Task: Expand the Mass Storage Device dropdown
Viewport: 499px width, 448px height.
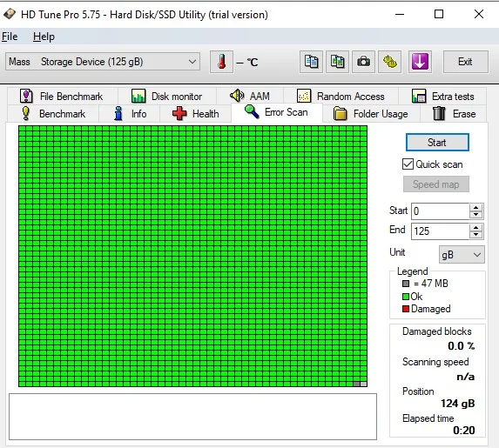Action: (x=103, y=62)
